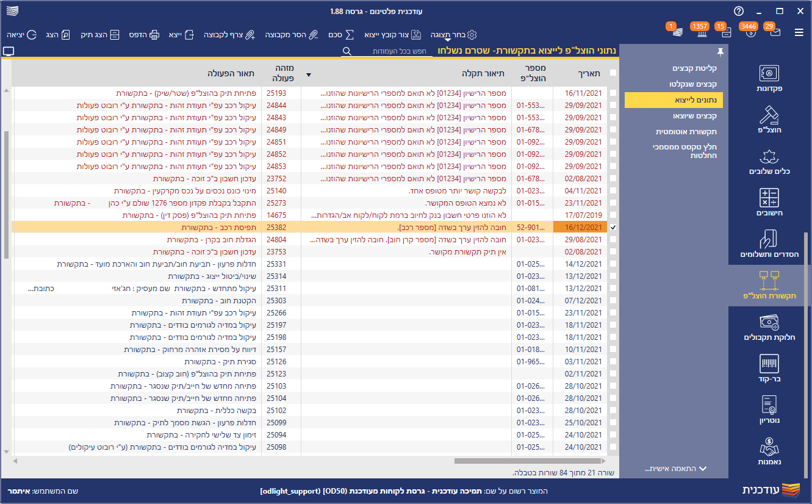Sort by the תאור הפעולה column header

[231, 74]
